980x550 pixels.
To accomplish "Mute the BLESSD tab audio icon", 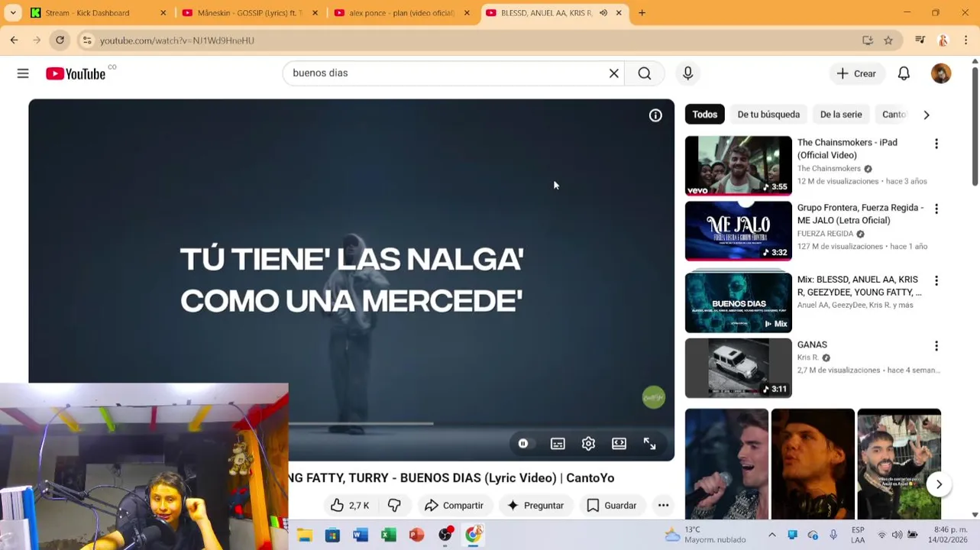I will click(603, 13).
